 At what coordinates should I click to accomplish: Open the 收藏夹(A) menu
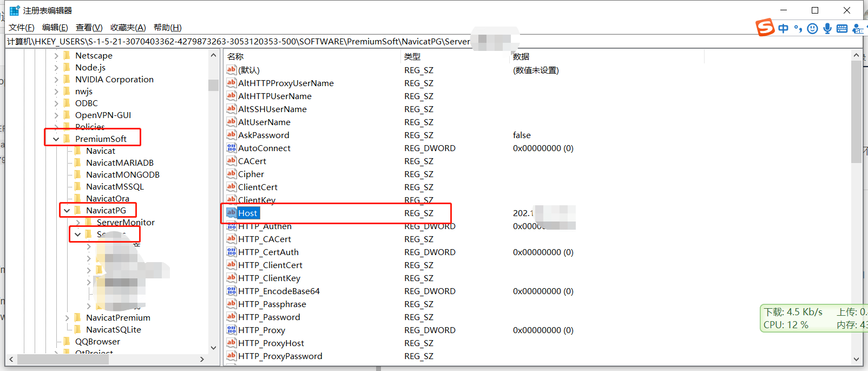(128, 28)
